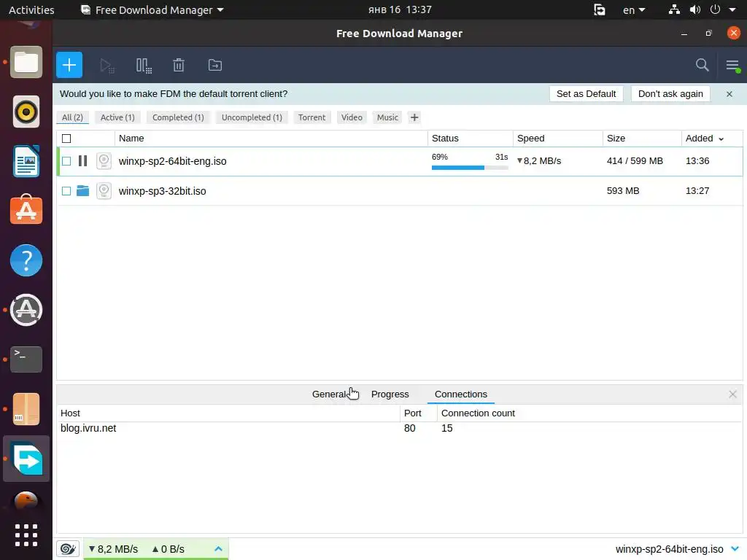Screen dimensions: 747x560
Task: Open the search magnifier icon
Action: 702,65
